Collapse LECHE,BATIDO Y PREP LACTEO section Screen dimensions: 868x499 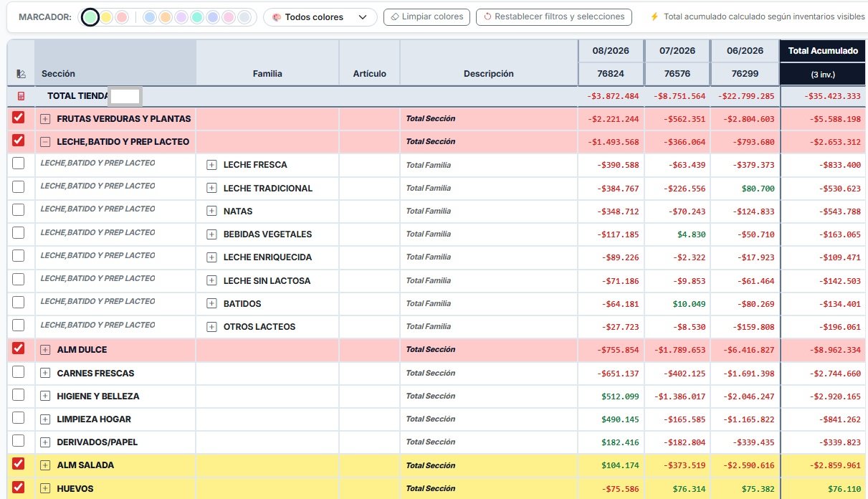pos(45,142)
